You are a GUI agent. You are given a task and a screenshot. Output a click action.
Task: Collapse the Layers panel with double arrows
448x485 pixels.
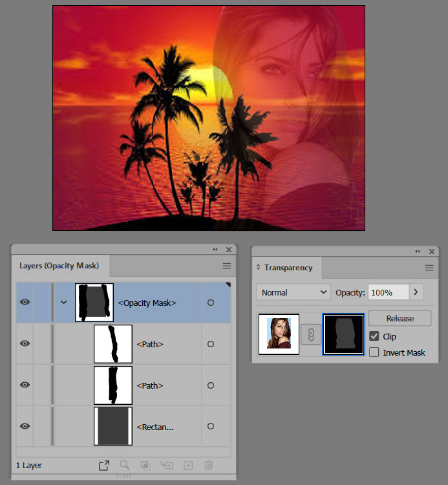tap(215, 250)
